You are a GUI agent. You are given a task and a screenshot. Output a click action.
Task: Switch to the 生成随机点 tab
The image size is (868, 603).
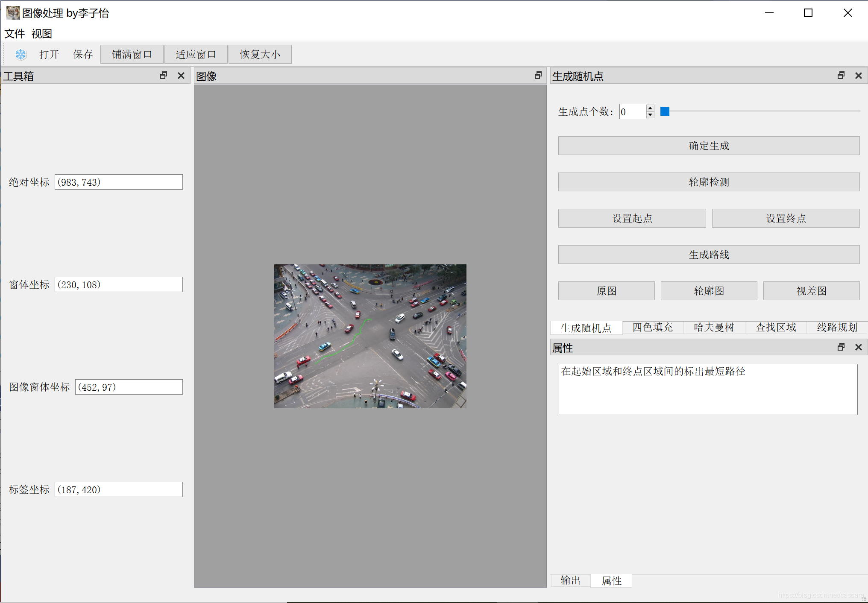[x=586, y=328]
